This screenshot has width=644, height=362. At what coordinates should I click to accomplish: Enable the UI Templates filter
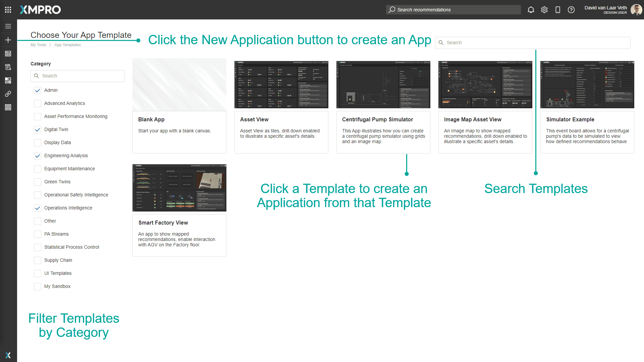click(37, 273)
